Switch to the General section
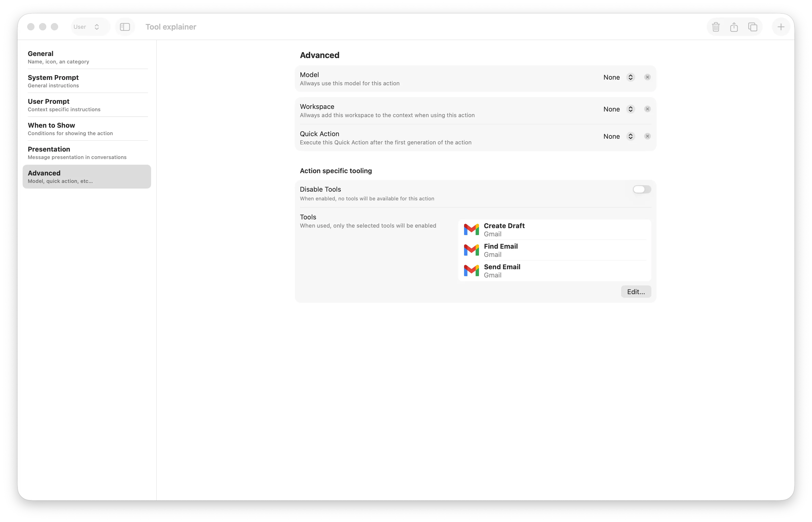The image size is (812, 522). (58, 57)
